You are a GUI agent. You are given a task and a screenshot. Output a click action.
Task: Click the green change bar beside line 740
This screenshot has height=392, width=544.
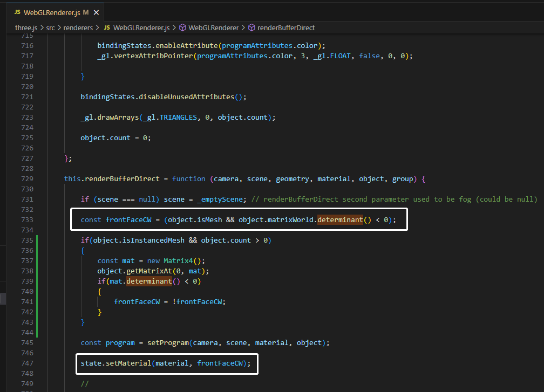point(37,292)
